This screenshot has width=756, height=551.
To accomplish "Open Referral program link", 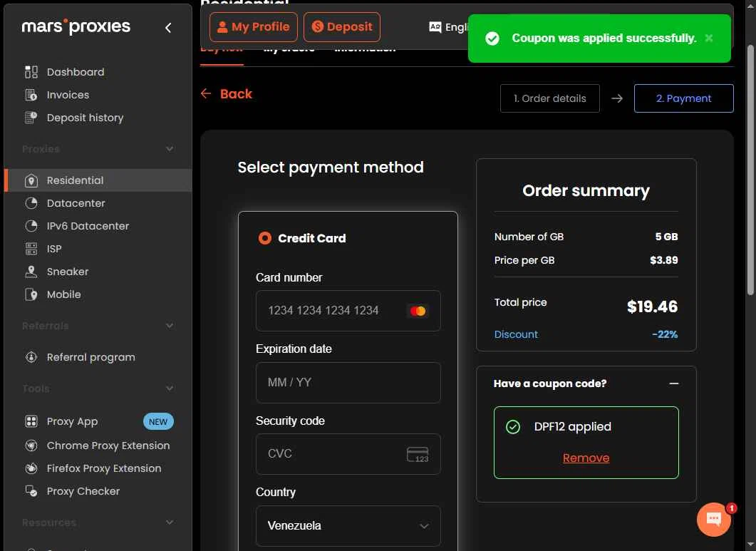I will click(91, 358).
